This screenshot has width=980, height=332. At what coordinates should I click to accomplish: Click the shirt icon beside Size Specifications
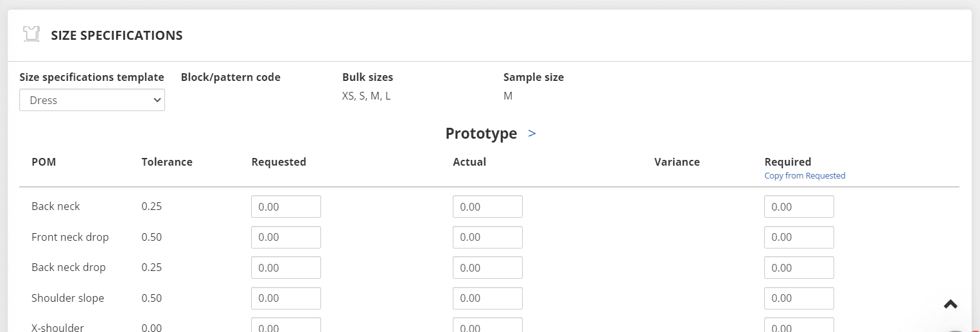[x=31, y=35]
